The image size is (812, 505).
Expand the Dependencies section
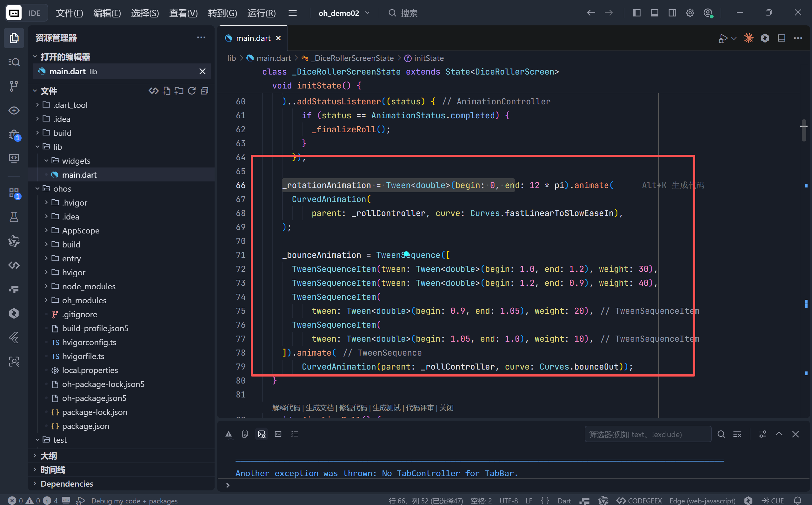coord(67,484)
